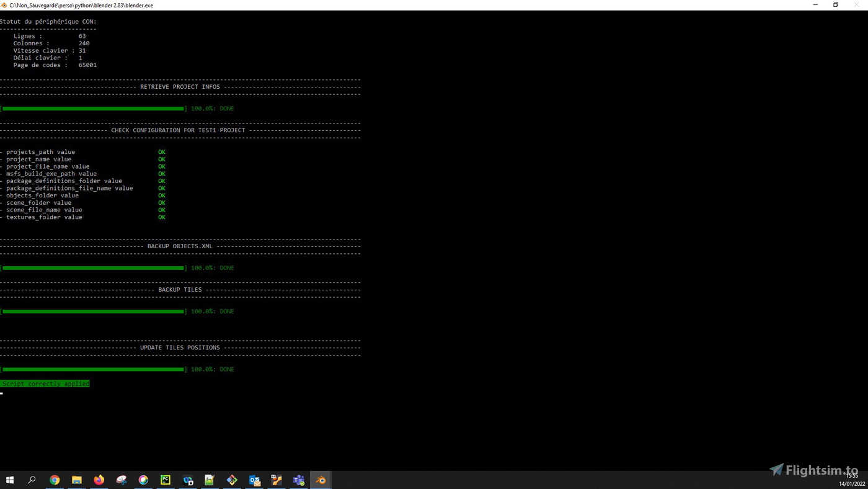Viewport: 868px width, 489px height.
Task: Open Outlook from the taskbar
Action: [x=254, y=480]
